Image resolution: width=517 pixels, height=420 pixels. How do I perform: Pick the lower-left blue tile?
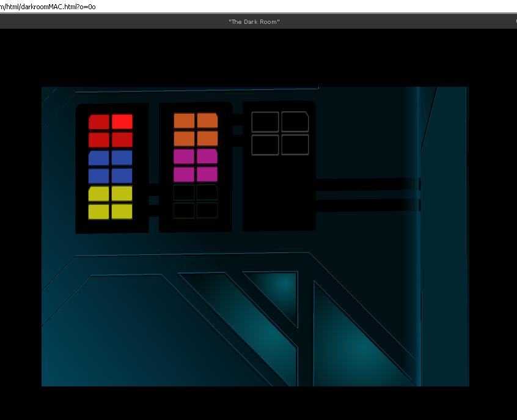(x=98, y=176)
